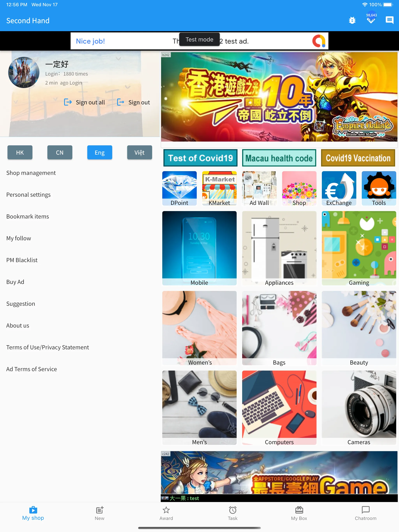Select Eng language toggle button
The image size is (399, 532).
(99, 152)
